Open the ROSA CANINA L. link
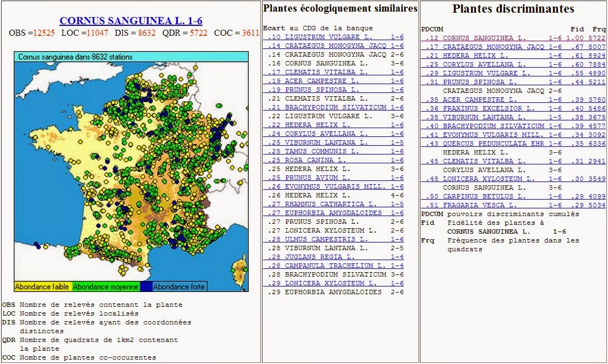The height and width of the screenshot is (364, 608). (333, 160)
